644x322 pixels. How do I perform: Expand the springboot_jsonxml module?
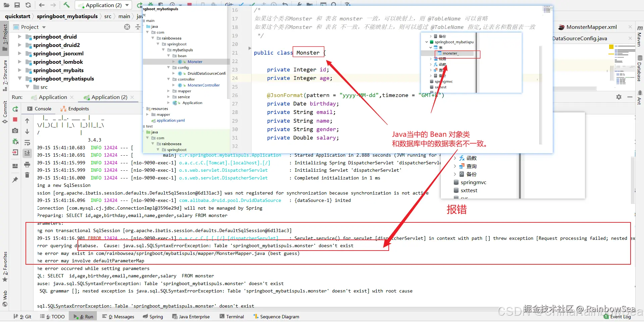[19, 53]
